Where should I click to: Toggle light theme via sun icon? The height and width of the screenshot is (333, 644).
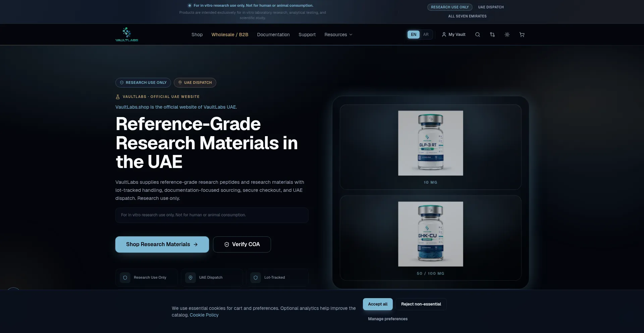[507, 35]
